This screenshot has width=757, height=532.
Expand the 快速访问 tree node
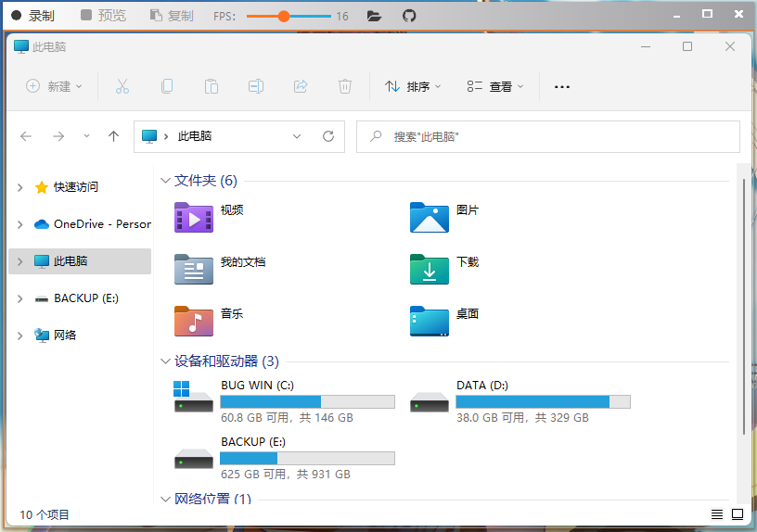click(x=19, y=187)
